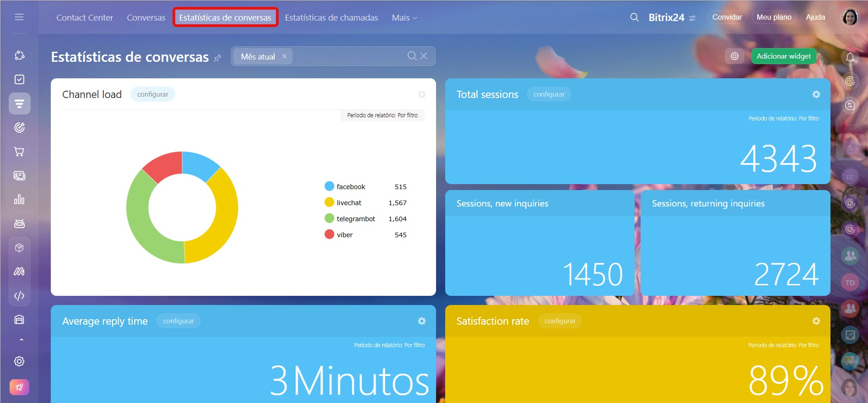Viewport: 868px width, 403px height.
Task: Open the shopping cart icon in sidebar
Action: click(19, 152)
